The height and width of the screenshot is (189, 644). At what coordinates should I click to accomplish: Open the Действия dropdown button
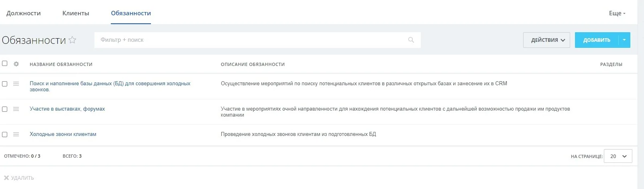(x=546, y=40)
